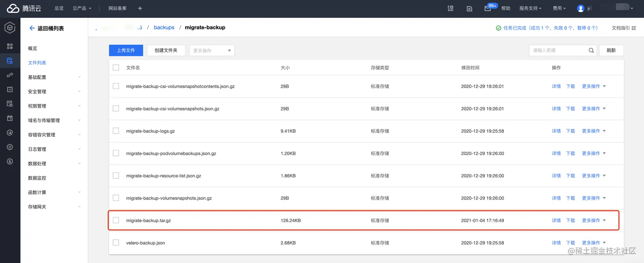
Task: Click the 上传文件 button
Action: click(x=126, y=50)
